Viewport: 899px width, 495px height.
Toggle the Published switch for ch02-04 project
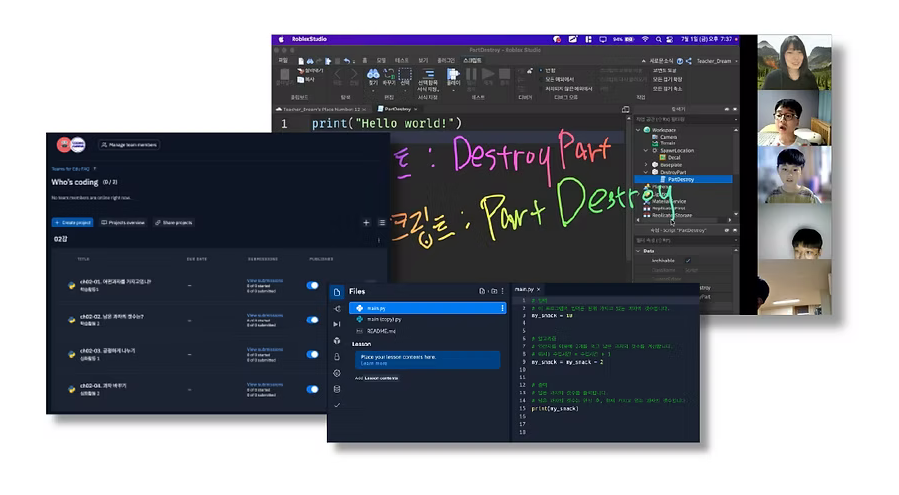coord(312,389)
